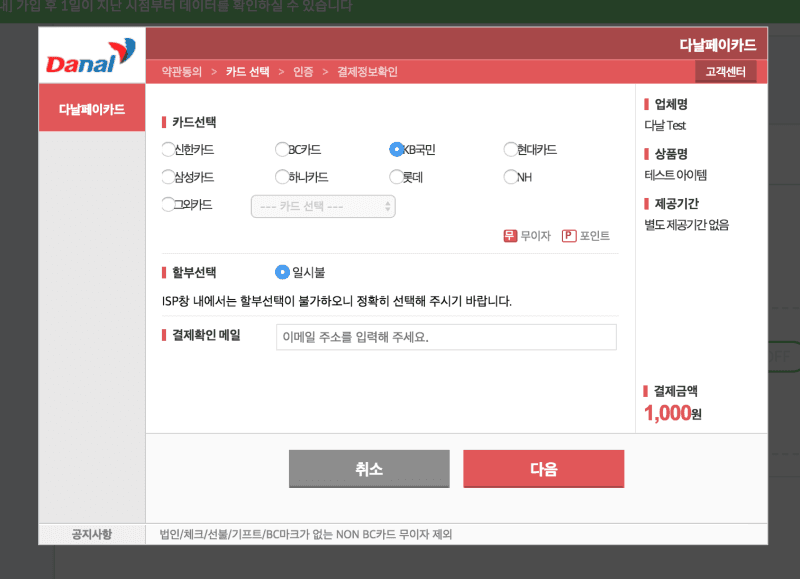This screenshot has height=579, width=800.
Task: Select the 일시불 installment radio button
Action: (282, 272)
